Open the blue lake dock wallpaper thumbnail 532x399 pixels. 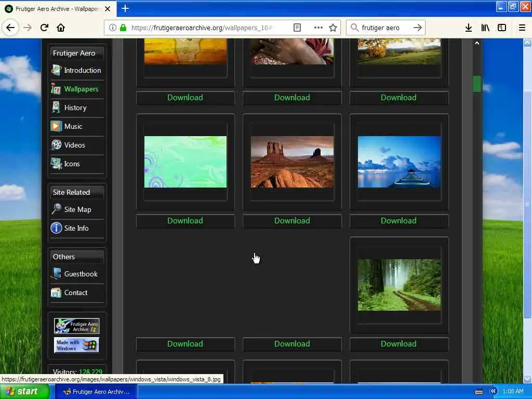[x=400, y=162]
